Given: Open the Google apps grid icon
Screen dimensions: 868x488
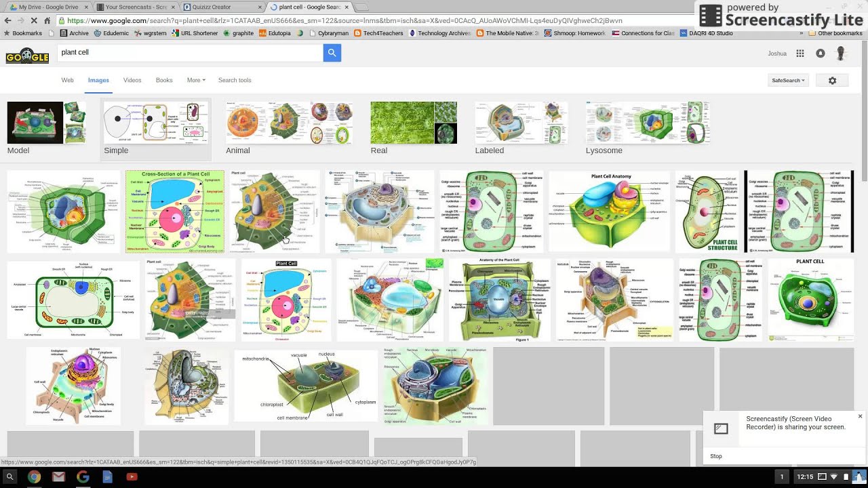Looking at the screenshot, I should pos(800,54).
